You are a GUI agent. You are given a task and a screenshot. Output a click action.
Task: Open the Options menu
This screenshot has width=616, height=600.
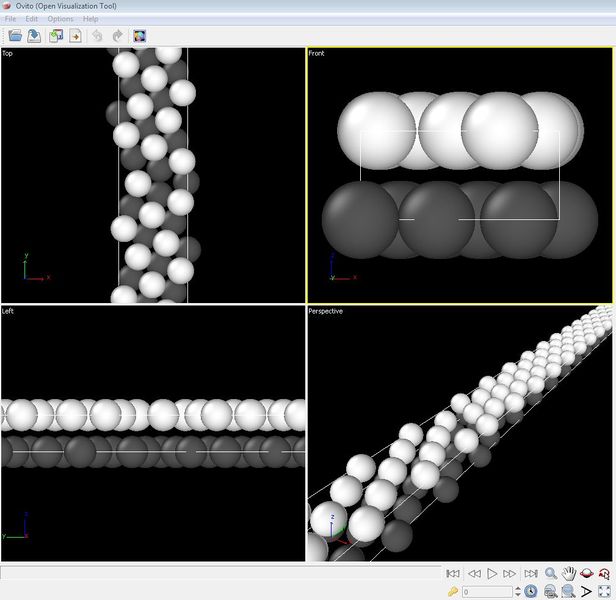pos(60,19)
